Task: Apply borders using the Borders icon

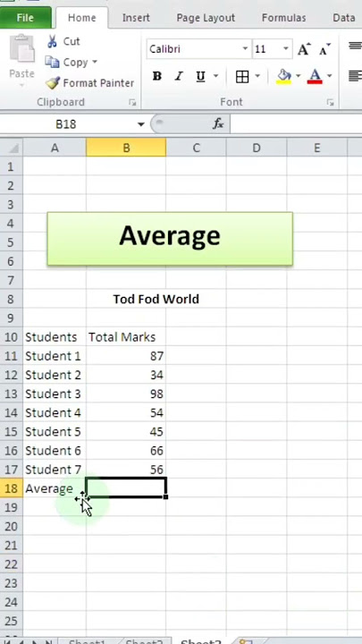Action: coord(242,76)
